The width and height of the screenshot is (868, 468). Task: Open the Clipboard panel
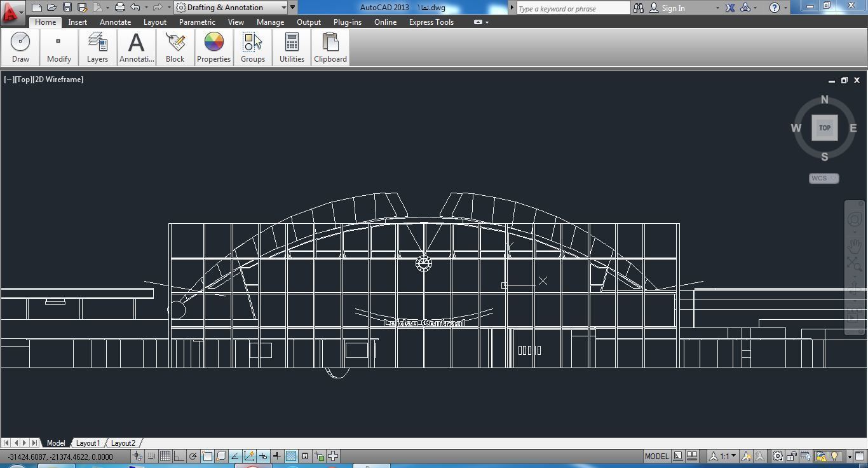coord(330,47)
